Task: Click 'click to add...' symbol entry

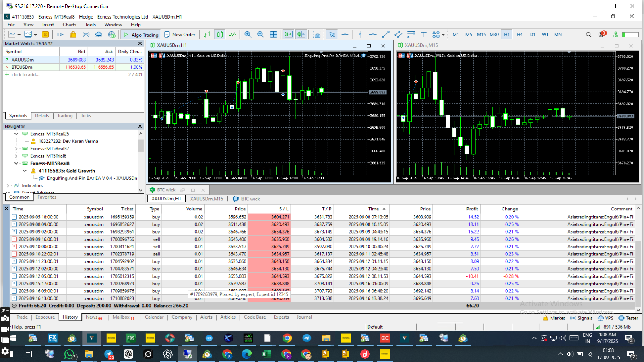Action: coord(25,74)
